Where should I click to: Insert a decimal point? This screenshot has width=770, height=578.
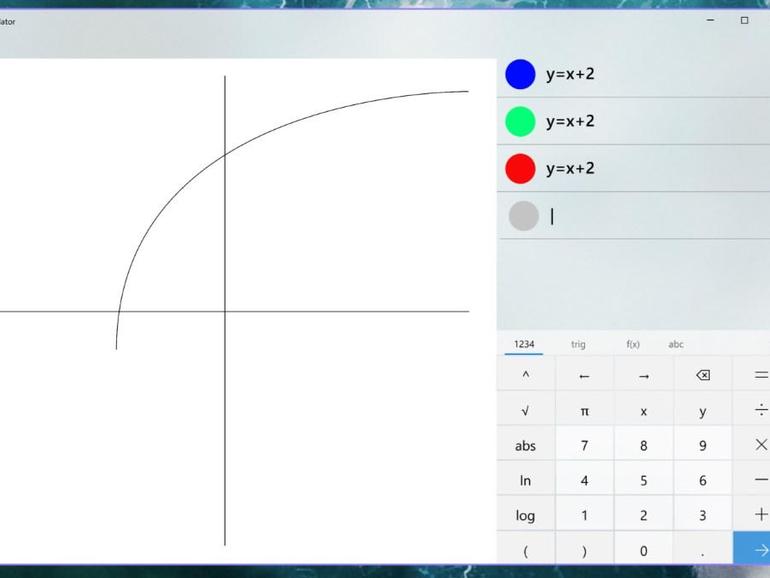click(703, 550)
